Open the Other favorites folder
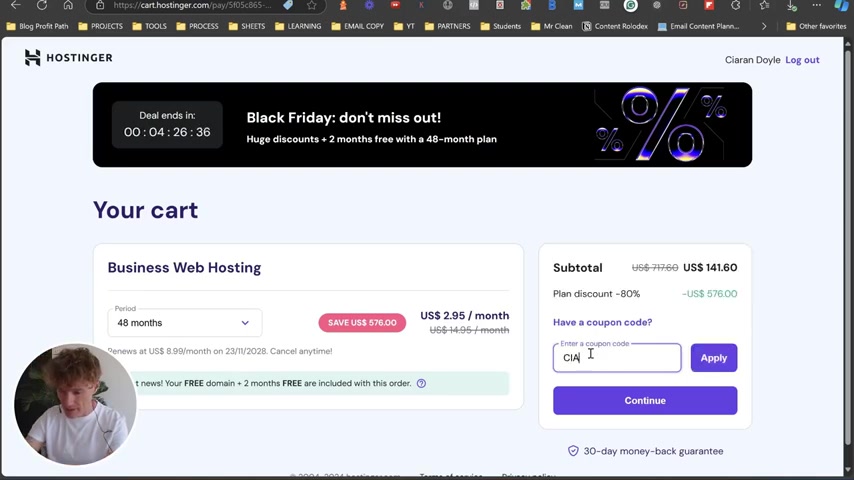Viewport: 854px width, 480px height. [x=816, y=26]
